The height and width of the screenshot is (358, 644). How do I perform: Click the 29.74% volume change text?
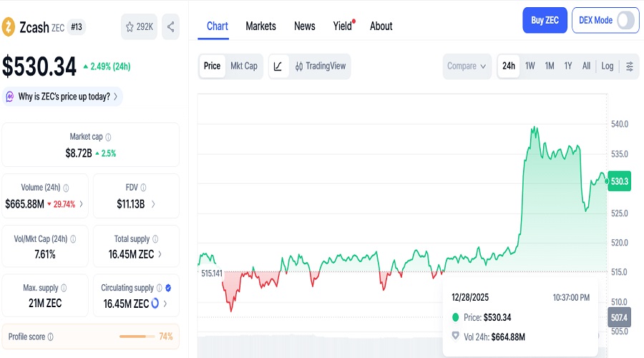[x=64, y=204]
